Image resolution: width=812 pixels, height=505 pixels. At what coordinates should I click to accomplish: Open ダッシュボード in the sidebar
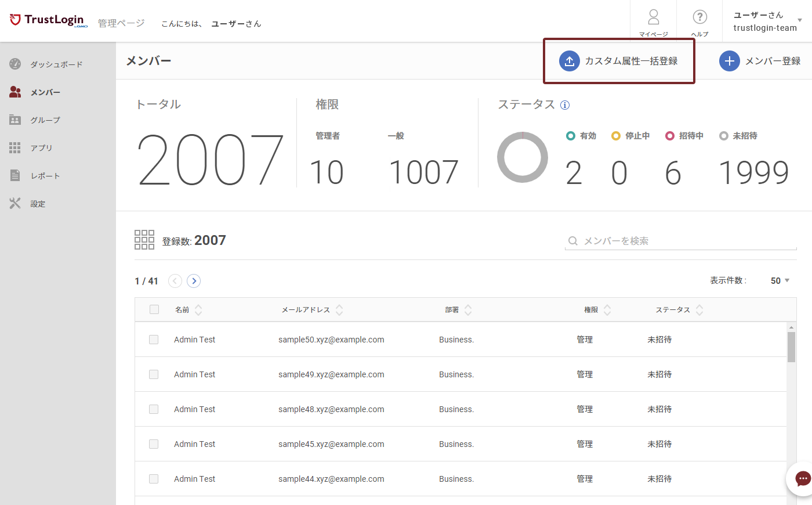coord(57,64)
